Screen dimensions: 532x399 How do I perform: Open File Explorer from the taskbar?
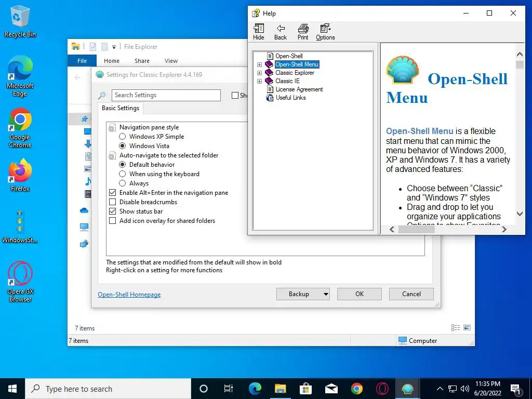280,389
